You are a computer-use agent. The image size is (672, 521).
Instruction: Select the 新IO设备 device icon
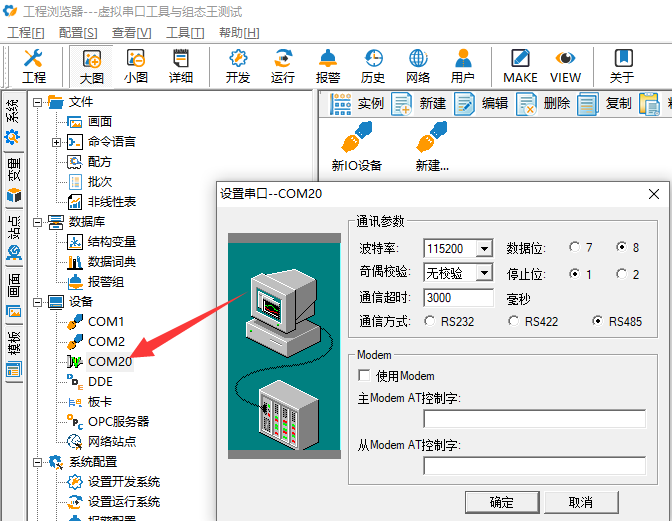click(x=357, y=147)
